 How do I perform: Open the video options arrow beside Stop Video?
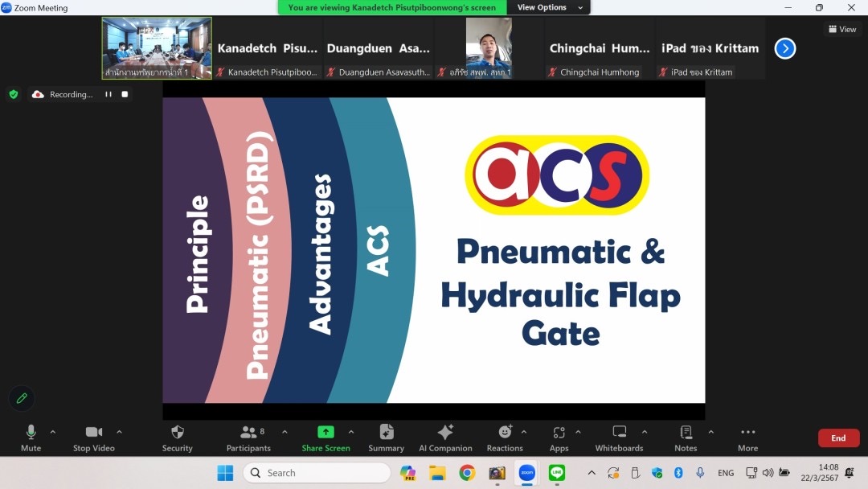(119, 432)
